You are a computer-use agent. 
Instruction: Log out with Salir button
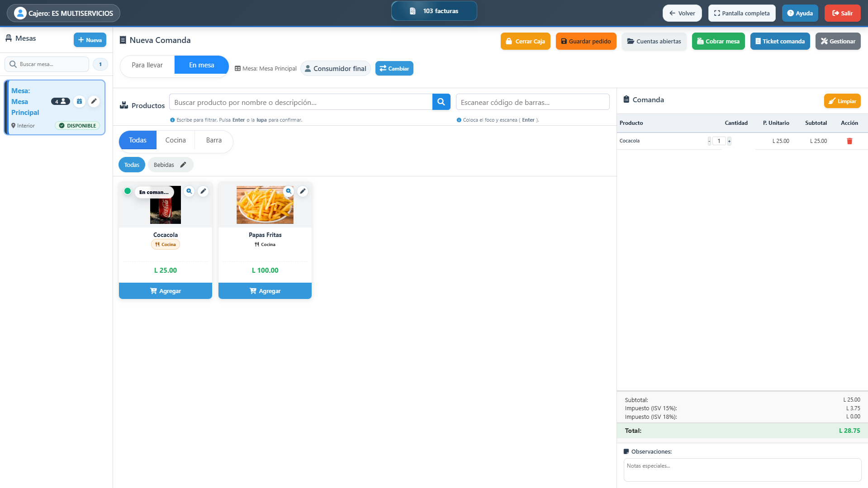coord(843,13)
